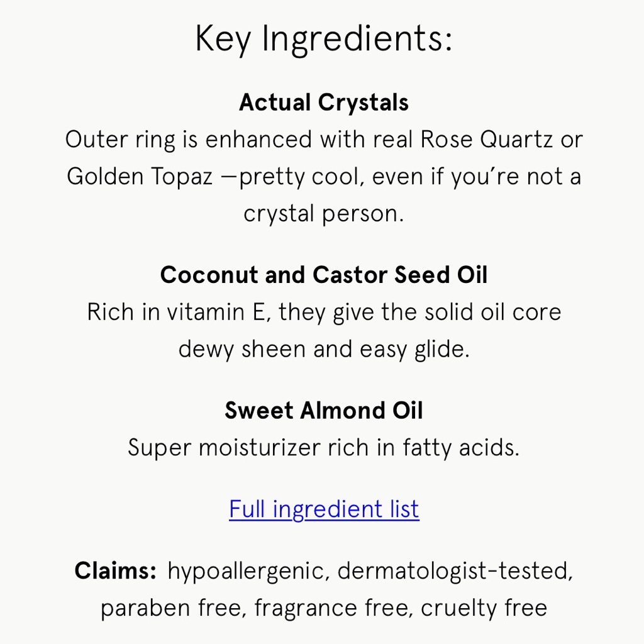Click the phrase solid oil core
Image resolution: width=644 pixels, height=644 pixels.
(x=493, y=312)
